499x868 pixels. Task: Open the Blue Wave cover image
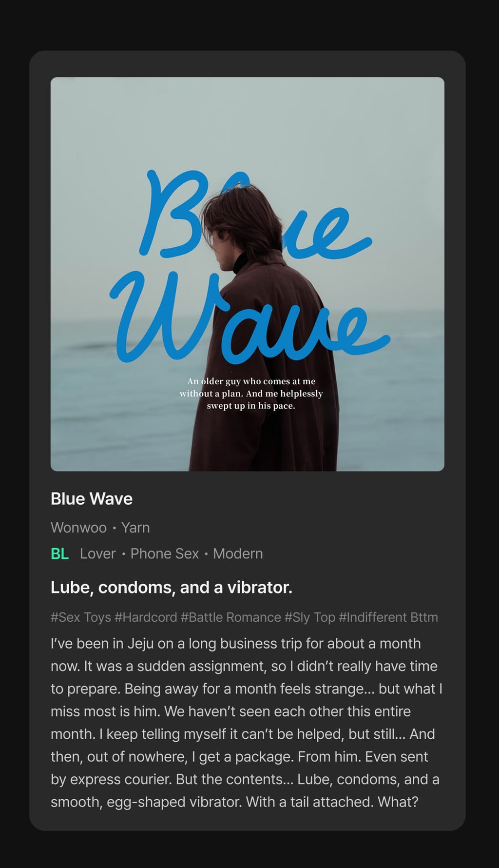248,274
